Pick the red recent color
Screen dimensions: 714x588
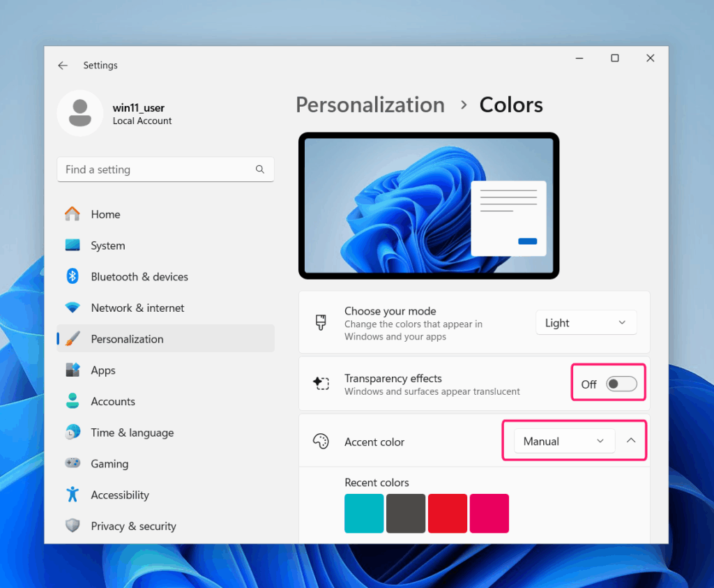(x=448, y=513)
